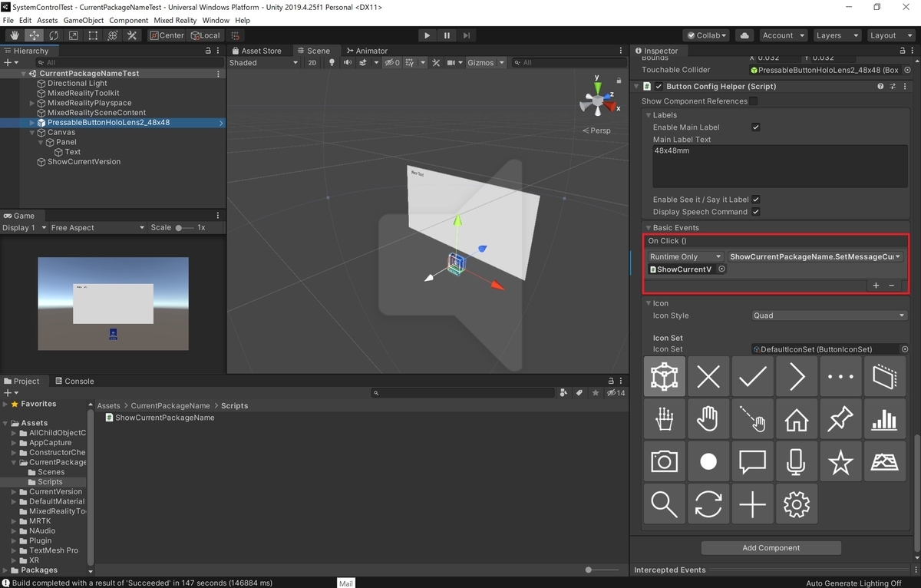Open Runtime Only dropdown

(x=685, y=256)
